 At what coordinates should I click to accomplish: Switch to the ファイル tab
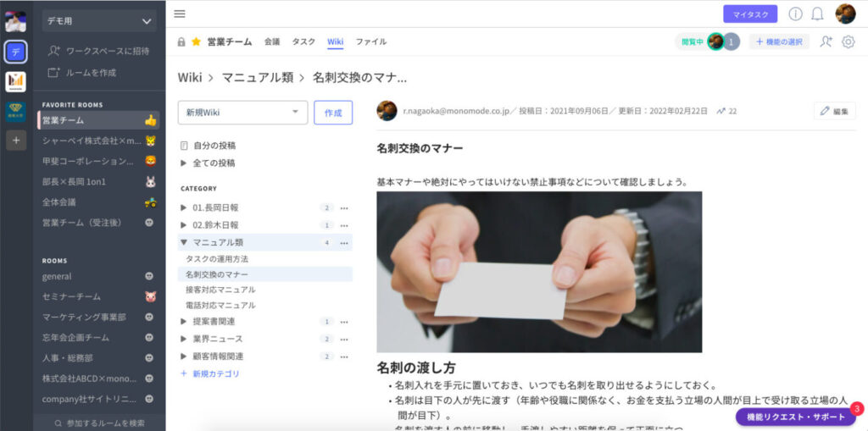pos(371,41)
